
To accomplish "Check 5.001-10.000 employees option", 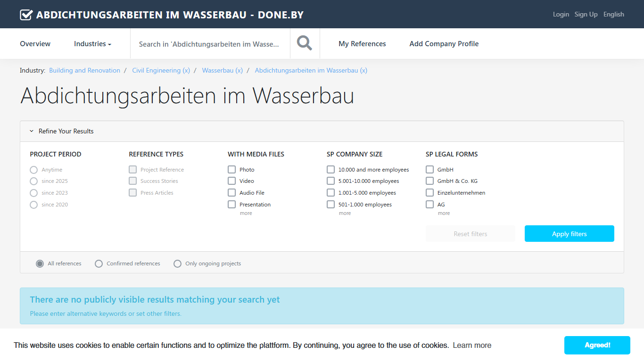I will pos(331,181).
